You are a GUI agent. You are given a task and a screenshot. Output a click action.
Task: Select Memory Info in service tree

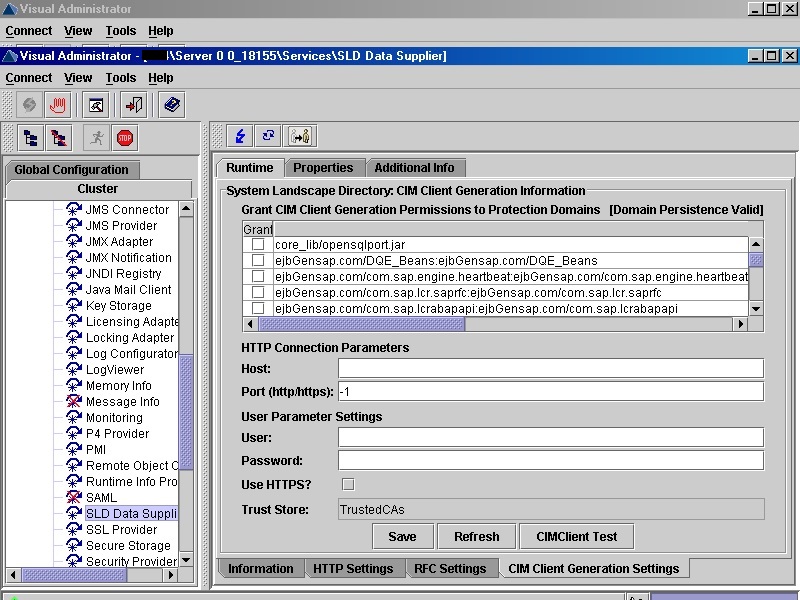click(x=118, y=385)
